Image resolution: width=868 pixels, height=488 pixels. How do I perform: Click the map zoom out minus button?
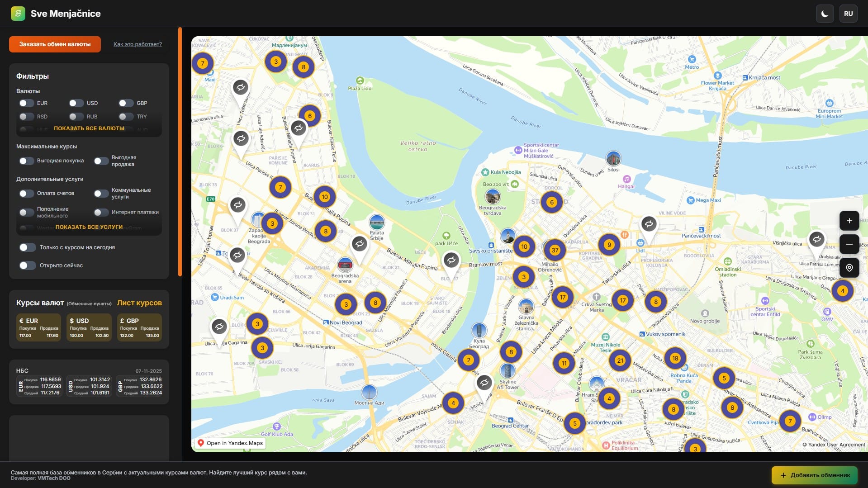pos(849,244)
